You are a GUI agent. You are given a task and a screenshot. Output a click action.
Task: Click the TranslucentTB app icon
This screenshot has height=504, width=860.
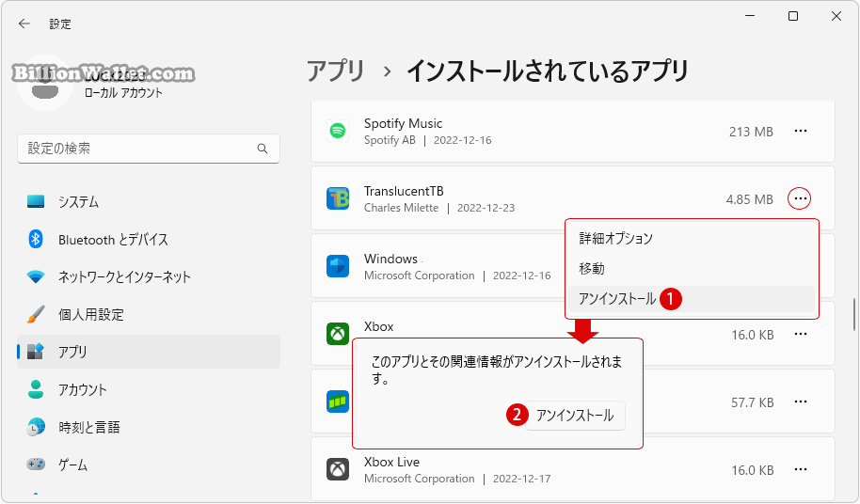338,198
